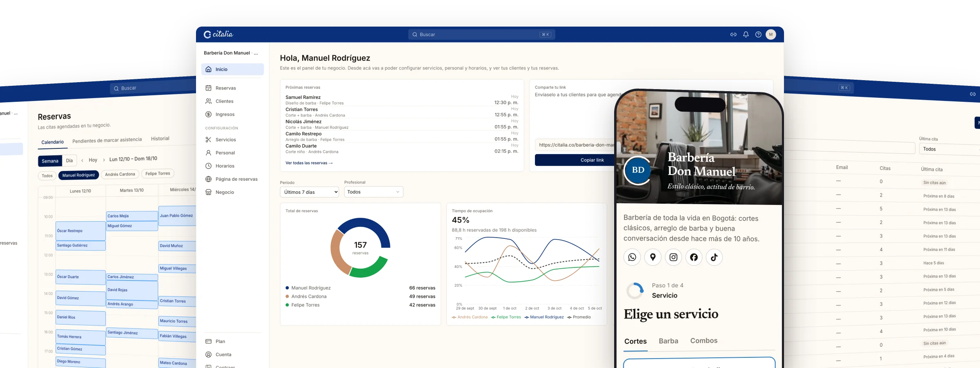Image resolution: width=980 pixels, height=368 pixels.
Task: Focus the main Buscar search field
Action: click(x=482, y=35)
